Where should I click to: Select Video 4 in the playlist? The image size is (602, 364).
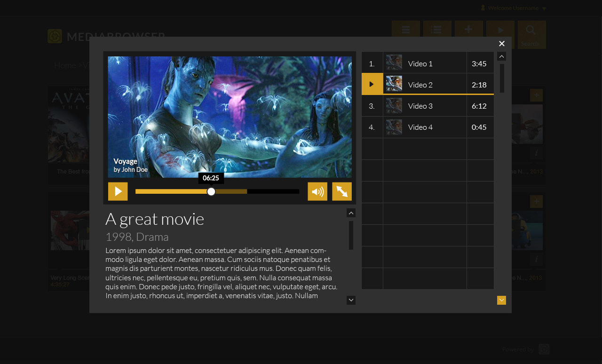(428, 127)
